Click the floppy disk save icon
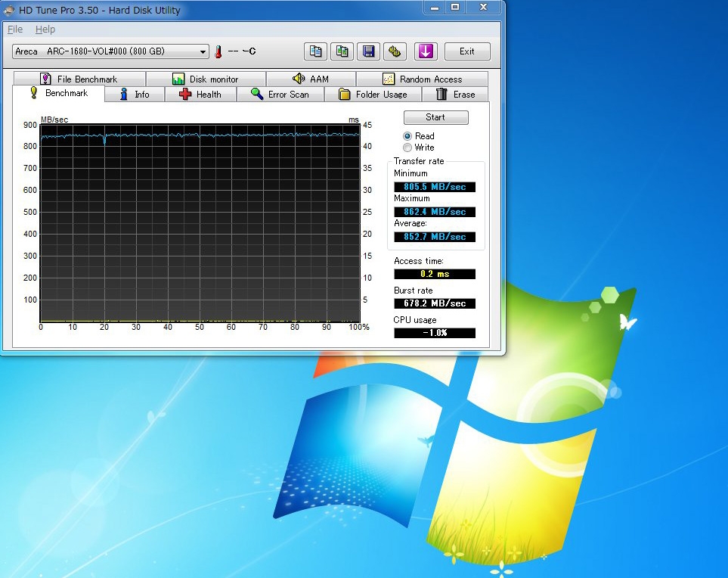This screenshot has width=728, height=578. (x=369, y=51)
